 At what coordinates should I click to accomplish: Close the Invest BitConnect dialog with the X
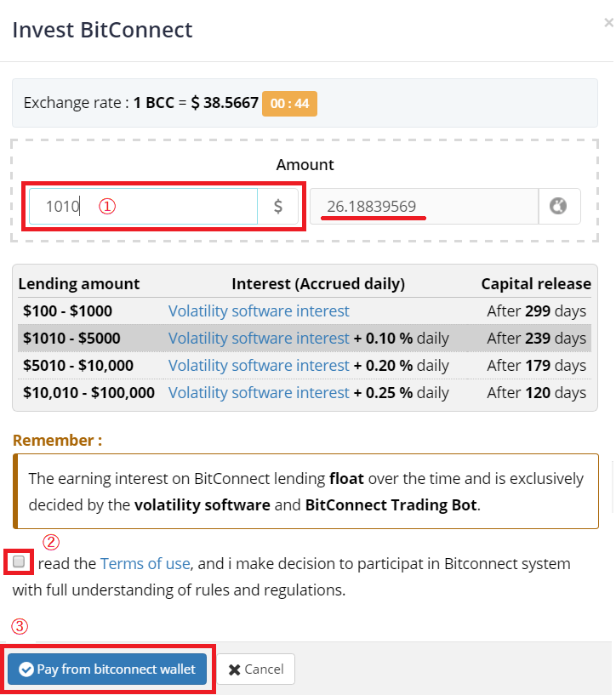point(607,25)
